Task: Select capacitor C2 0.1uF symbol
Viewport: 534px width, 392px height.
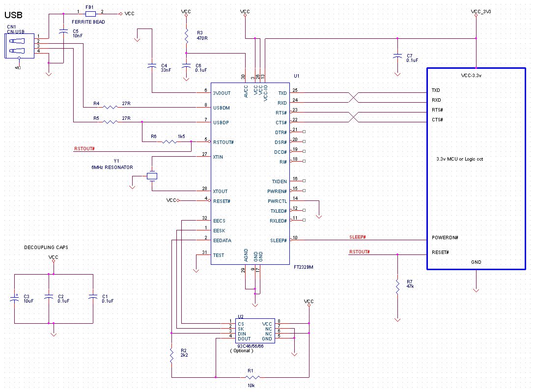Action: click(49, 297)
